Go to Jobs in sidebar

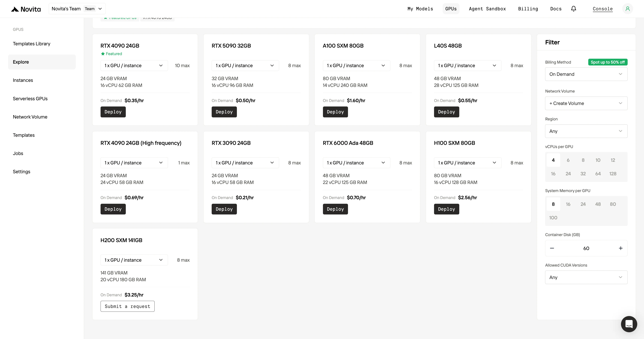(x=42, y=153)
